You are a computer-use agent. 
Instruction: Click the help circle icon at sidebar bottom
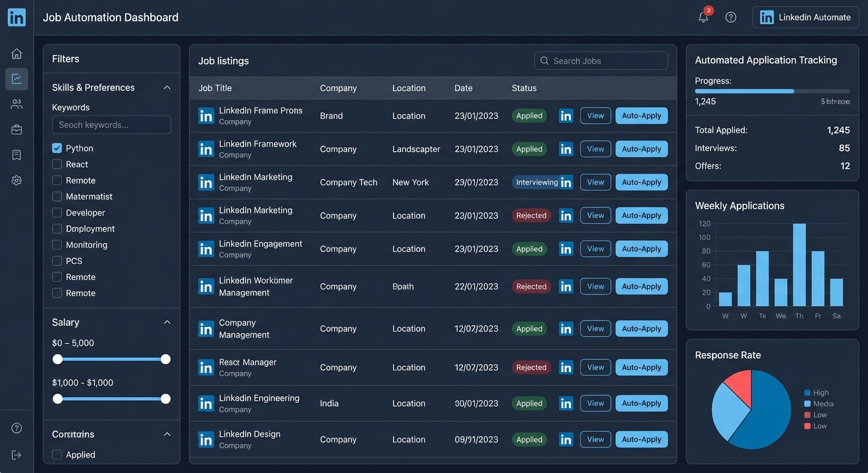pos(17,428)
